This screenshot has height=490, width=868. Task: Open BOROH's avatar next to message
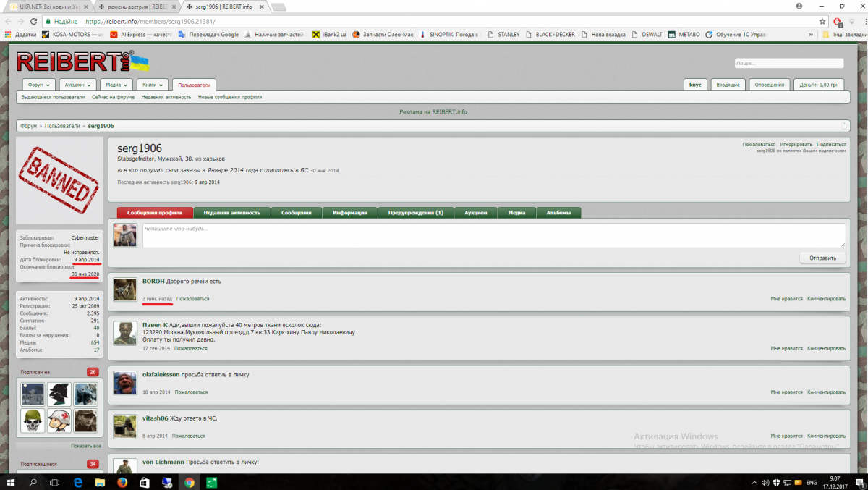coord(125,289)
